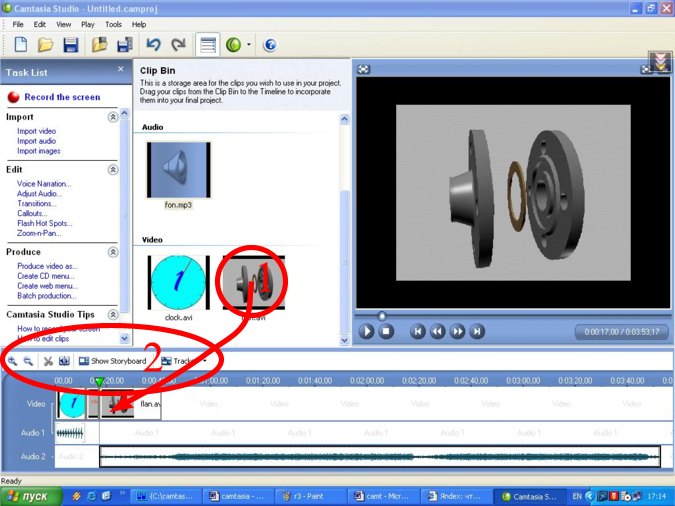Click the New Project toolbar icon
Viewport: 675px width, 506px height.
point(21,45)
